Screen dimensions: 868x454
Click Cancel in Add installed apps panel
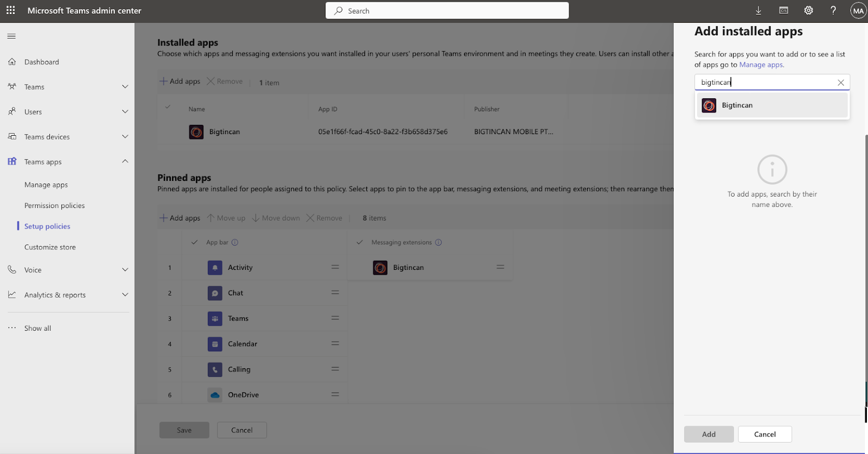764,434
